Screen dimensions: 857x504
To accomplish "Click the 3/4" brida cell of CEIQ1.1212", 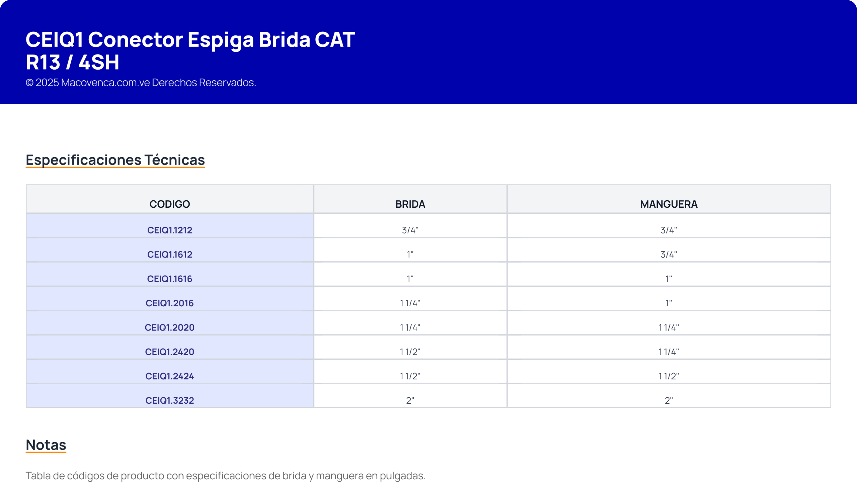I will click(x=410, y=230).
